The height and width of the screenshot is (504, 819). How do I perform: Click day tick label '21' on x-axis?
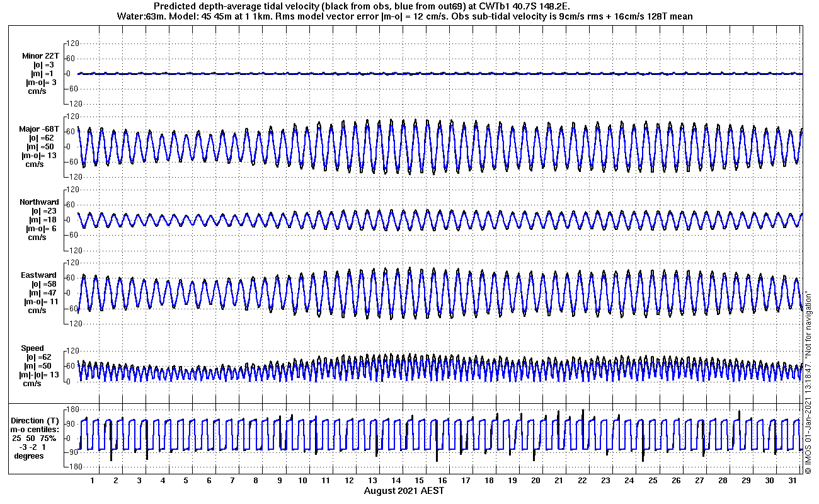pos(559,480)
